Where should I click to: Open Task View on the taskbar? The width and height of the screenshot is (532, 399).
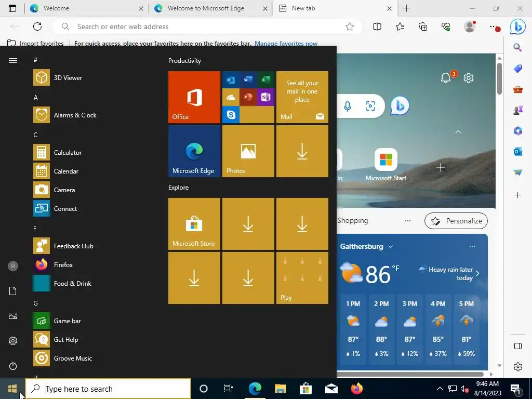[229, 389]
